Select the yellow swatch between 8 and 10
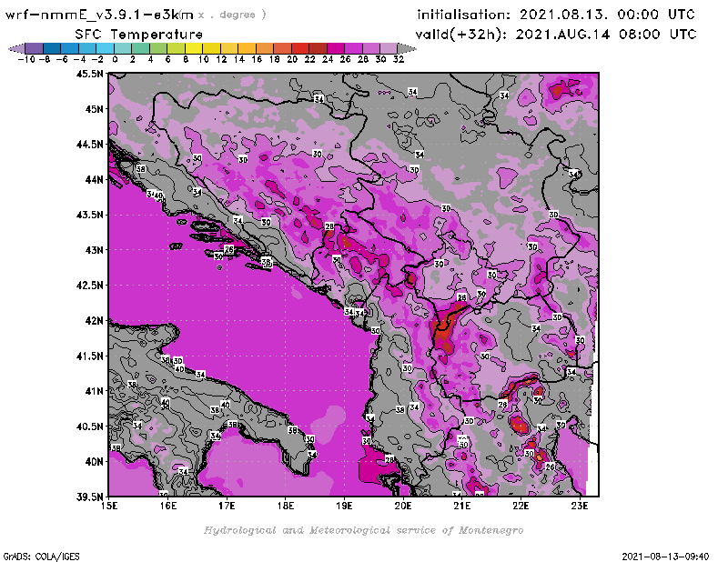 click(x=194, y=48)
